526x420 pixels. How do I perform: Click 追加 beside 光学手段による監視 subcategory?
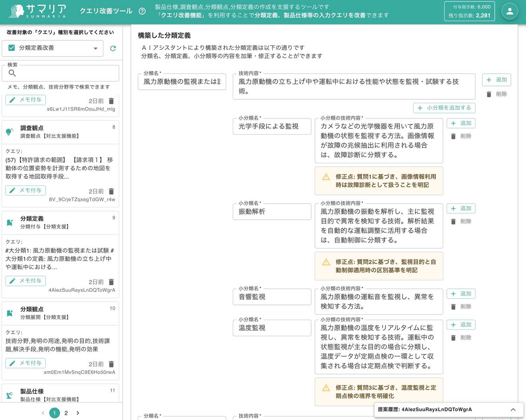[x=461, y=123]
